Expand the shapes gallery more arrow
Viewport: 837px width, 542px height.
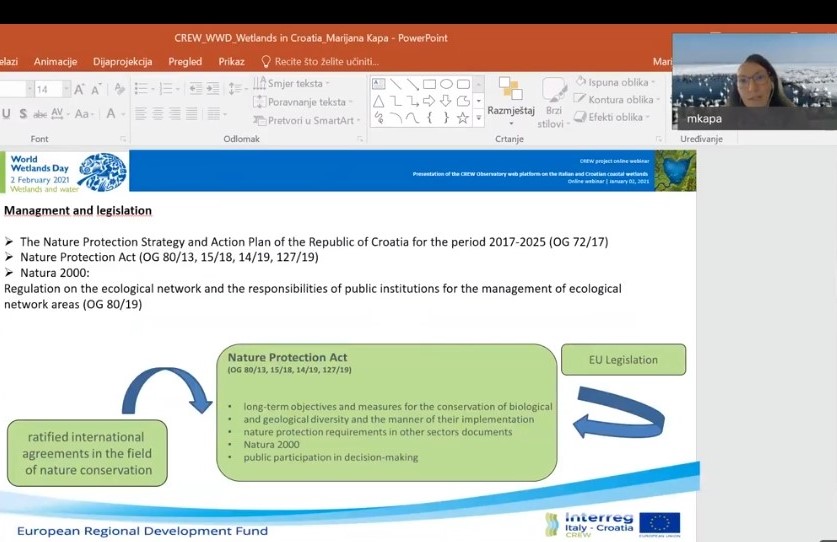tap(479, 118)
